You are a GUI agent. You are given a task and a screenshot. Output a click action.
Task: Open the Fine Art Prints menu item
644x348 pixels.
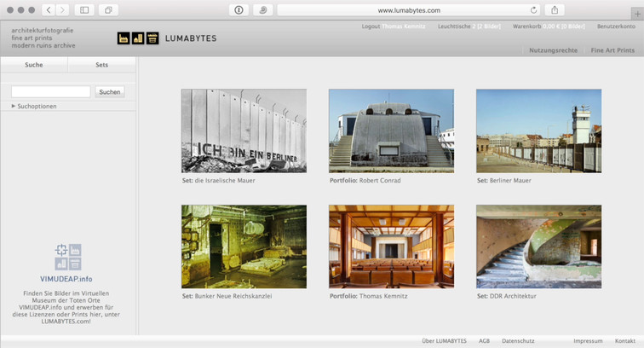(x=612, y=50)
